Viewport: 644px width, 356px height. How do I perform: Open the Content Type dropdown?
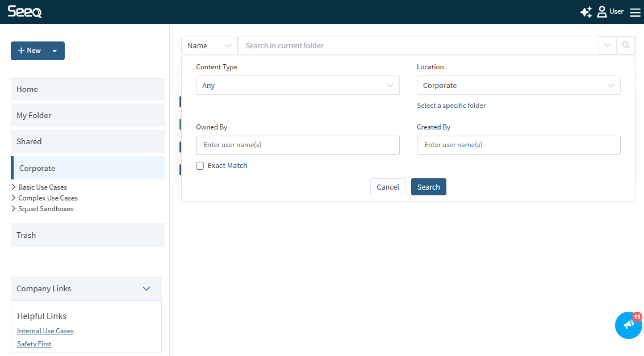(x=298, y=86)
